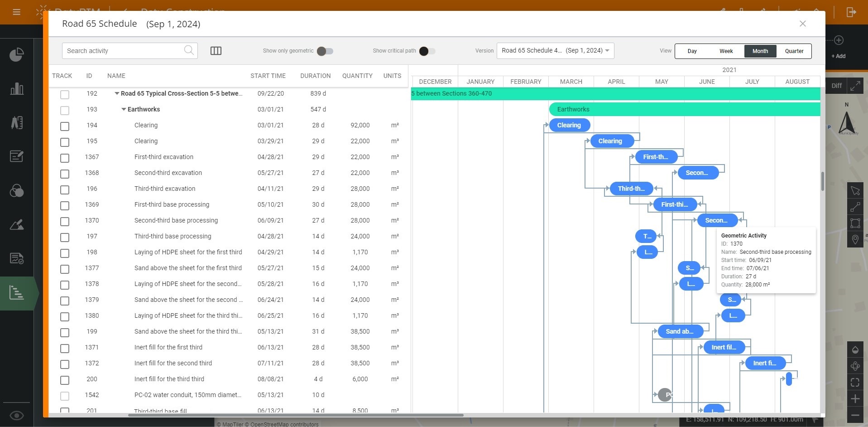Click the Diff button
This screenshot has width=868, height=427.
836,86
